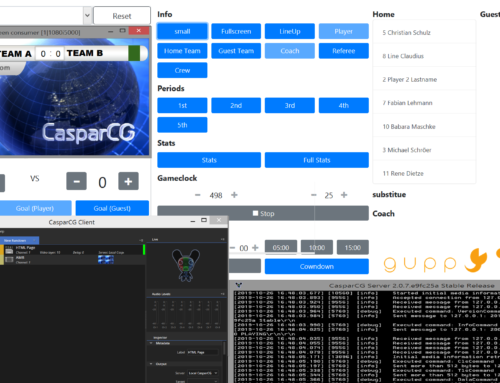The width and height of the screenshot is (500, 383).
Task: Edit the Label field containing HTML Page
Action: 203,352
